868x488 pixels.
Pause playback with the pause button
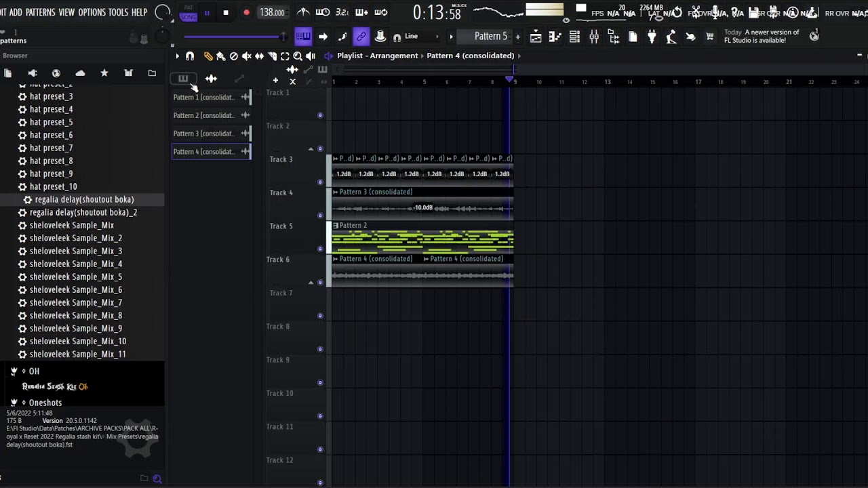tap(207, 12)
